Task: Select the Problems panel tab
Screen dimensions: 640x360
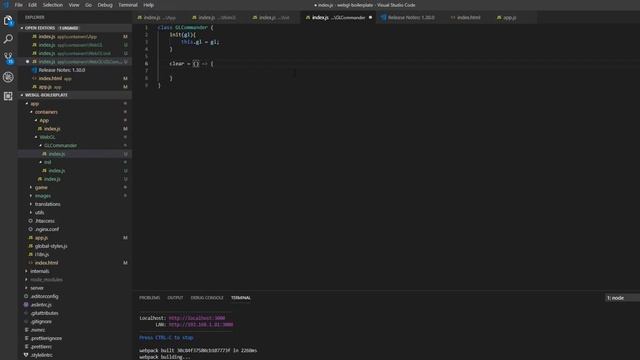Action: click(x=149, y=298)
